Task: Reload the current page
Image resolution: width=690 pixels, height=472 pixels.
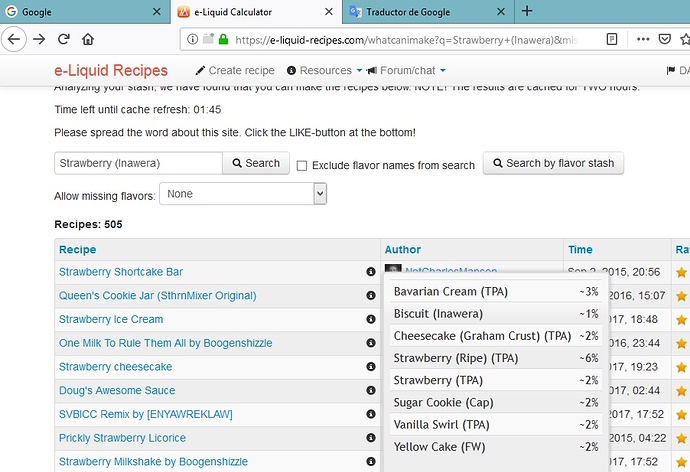Action: (x=64, y=40)
